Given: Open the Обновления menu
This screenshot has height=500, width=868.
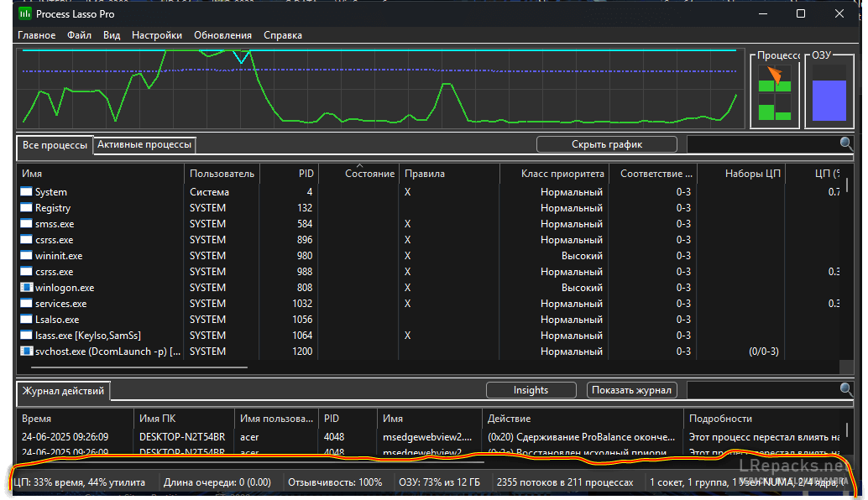Looking at the screenshot, I should 222,35.
